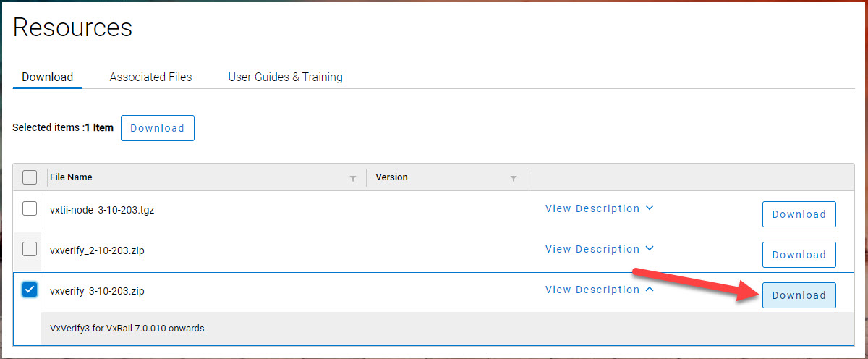Viewport: 868px width, 359px height.
Task: Click the Version column header
Action: (x=391, y=177)
